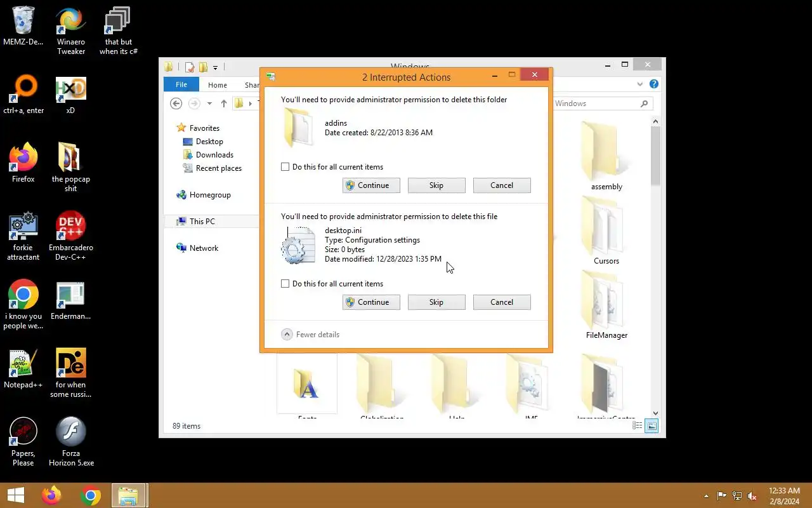Click the search magnifier in Explorer
Screen dimensions: 812x508
(645, 104)
